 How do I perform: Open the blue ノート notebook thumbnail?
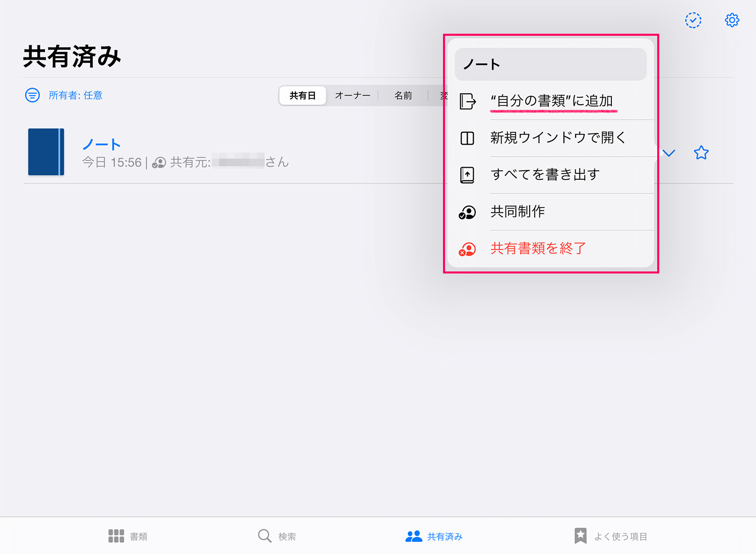click(46, 152)
